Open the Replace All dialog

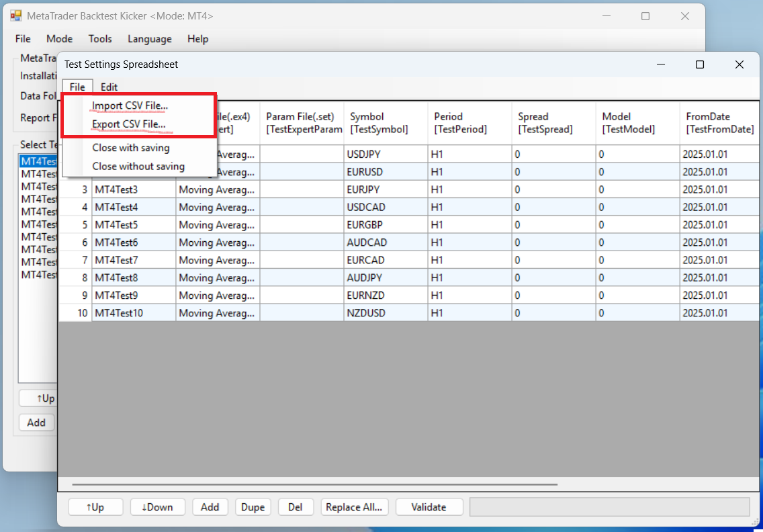pyautogui.click(x=355, y=507)
